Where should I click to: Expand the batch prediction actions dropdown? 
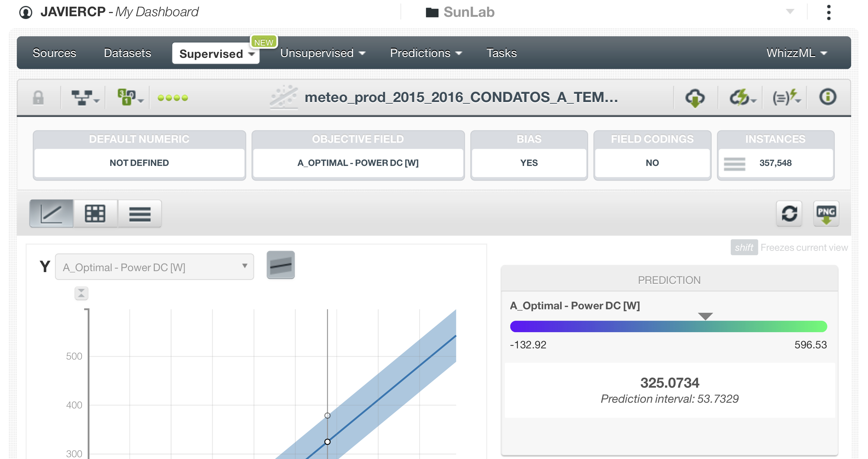[786, 98]
